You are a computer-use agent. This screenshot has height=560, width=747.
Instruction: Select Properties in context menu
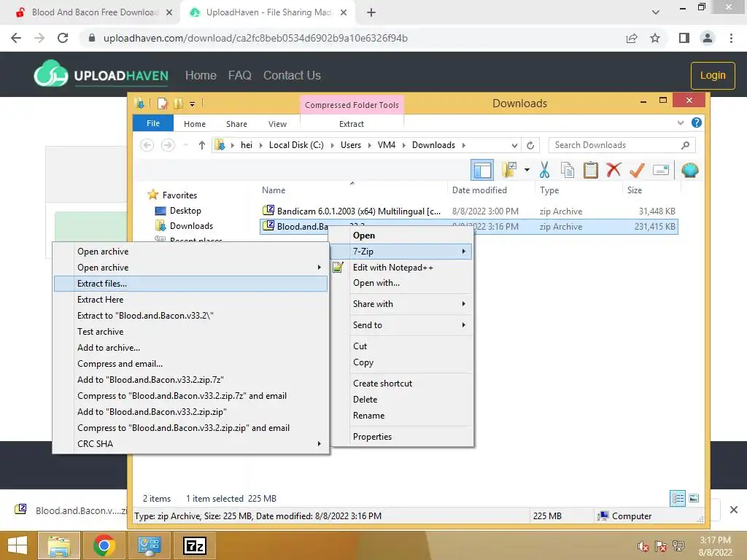click(402, 437)
